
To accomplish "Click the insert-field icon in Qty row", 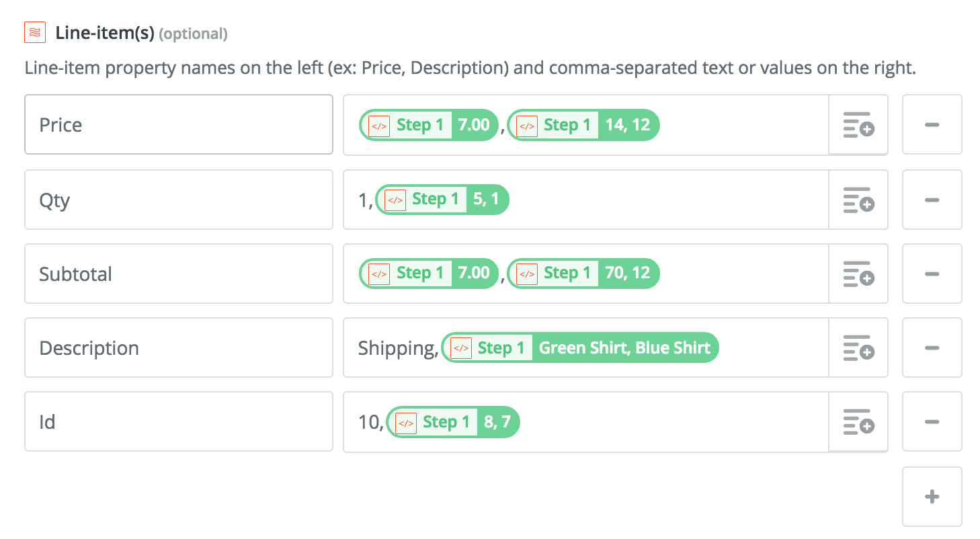I will pos(858,200).
